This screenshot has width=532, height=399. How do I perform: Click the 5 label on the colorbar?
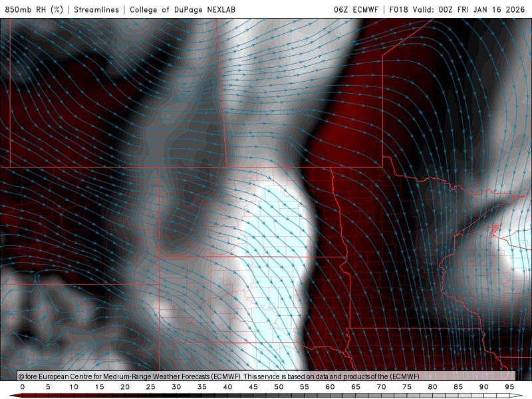48,387
